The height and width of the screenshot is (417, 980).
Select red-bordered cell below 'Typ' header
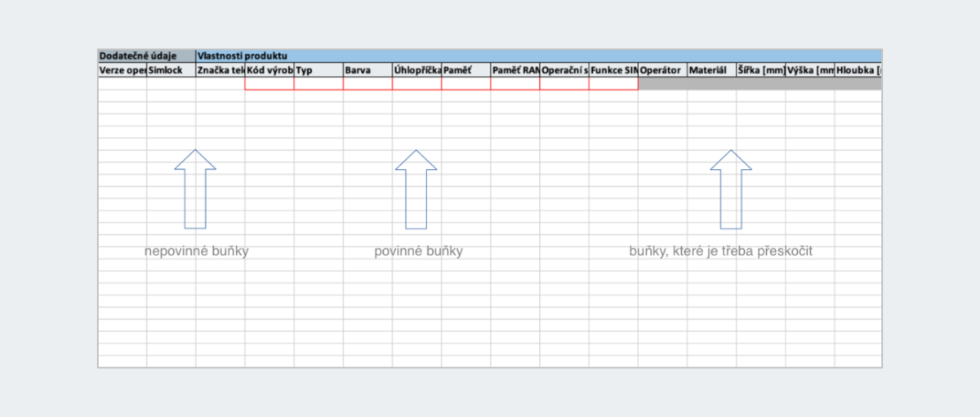[318, 83]
